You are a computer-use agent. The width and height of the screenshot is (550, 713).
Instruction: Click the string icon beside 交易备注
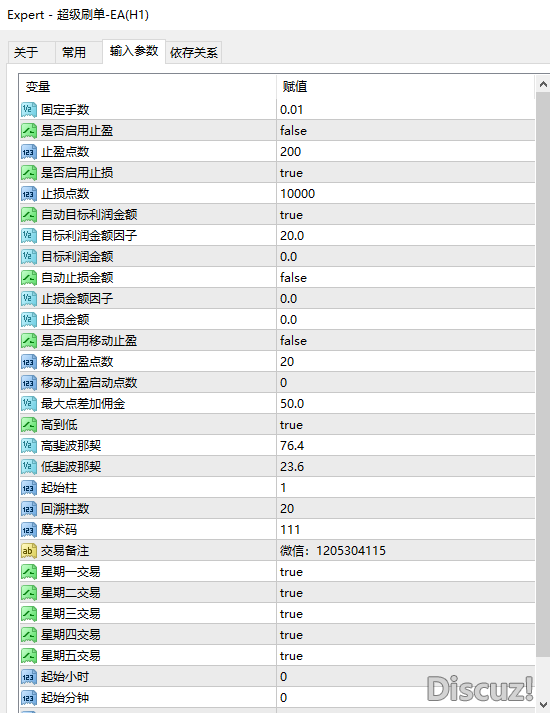pos(29,551)
